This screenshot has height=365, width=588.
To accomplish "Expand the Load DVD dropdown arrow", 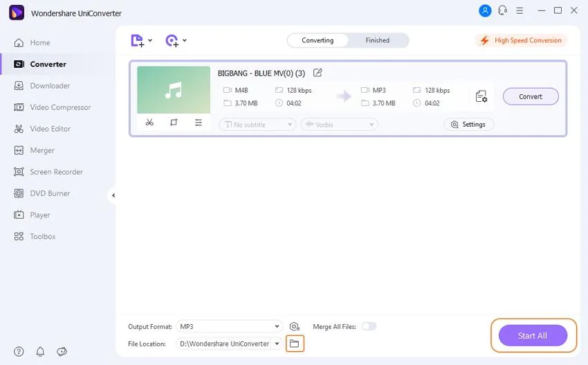I will (x=185, y=40).
